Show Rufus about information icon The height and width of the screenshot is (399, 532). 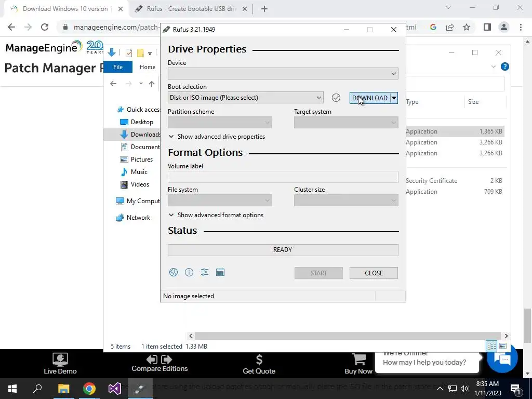coord(189,272)
